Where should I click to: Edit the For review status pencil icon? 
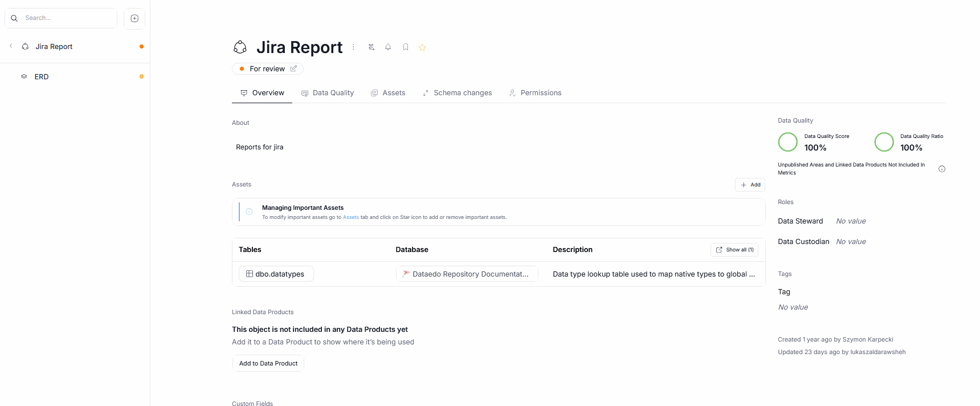293,69
